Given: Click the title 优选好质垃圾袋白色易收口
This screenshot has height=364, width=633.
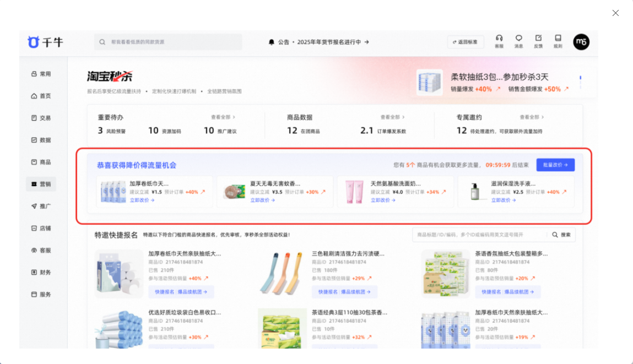Looking at the screenshot, I should click(x=185, y=312).
